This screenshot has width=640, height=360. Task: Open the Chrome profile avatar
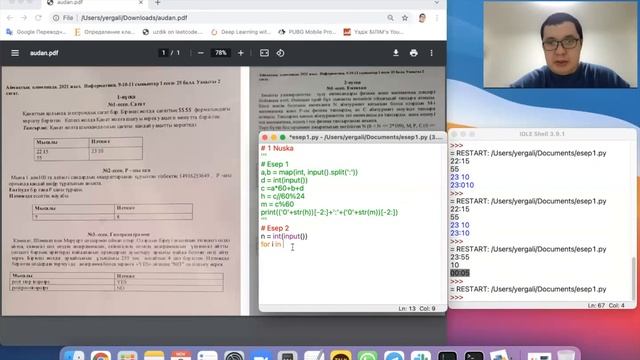[422, 18]
